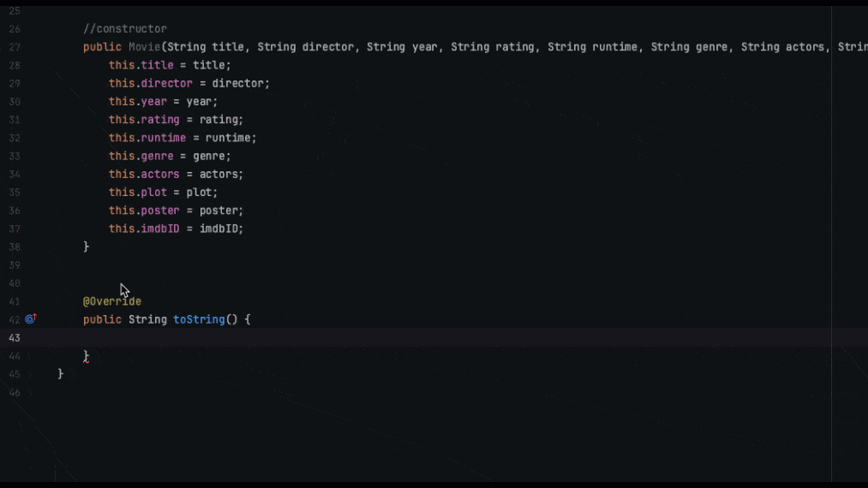868x488 pixels.
Task: Click the class closing brace on line 45
Action: click(60, 375)
